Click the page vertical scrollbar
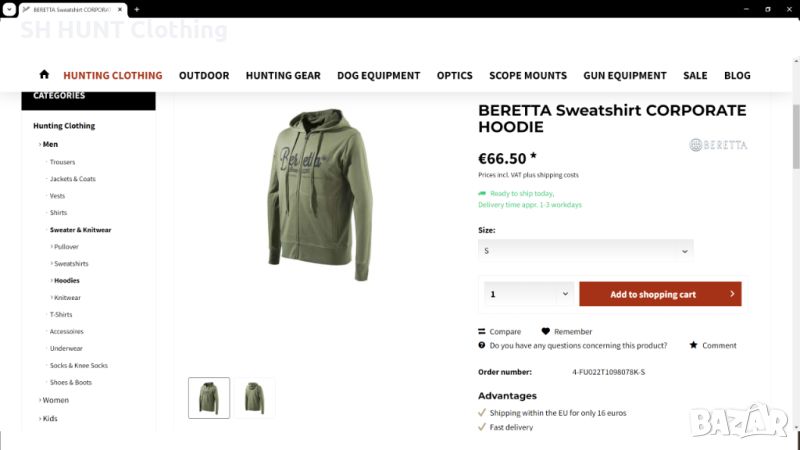 tap(795, 136)
